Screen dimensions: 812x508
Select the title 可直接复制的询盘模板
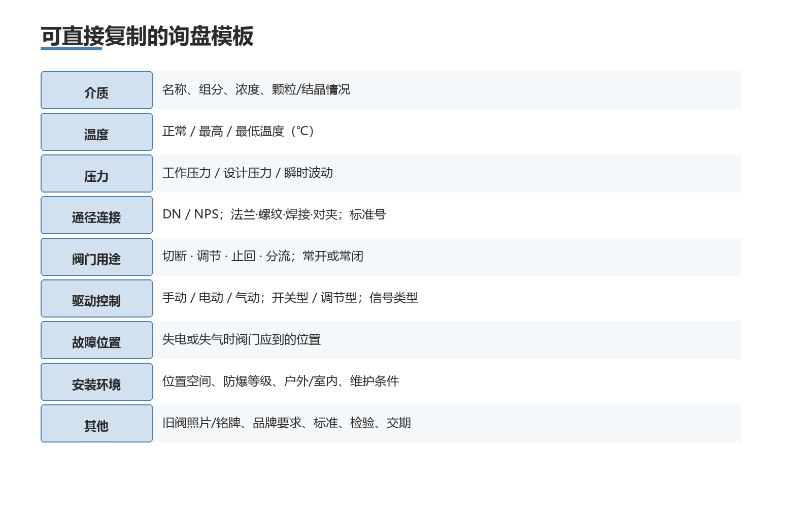pos(147,36)
